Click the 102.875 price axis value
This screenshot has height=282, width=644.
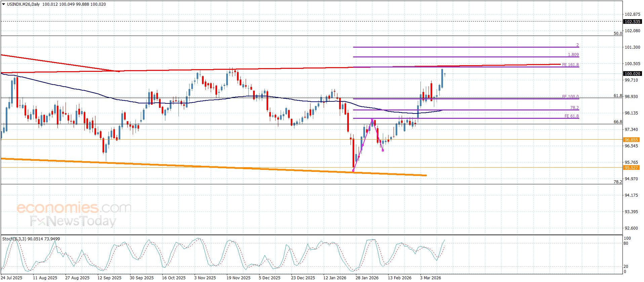[x=632, y=14]
